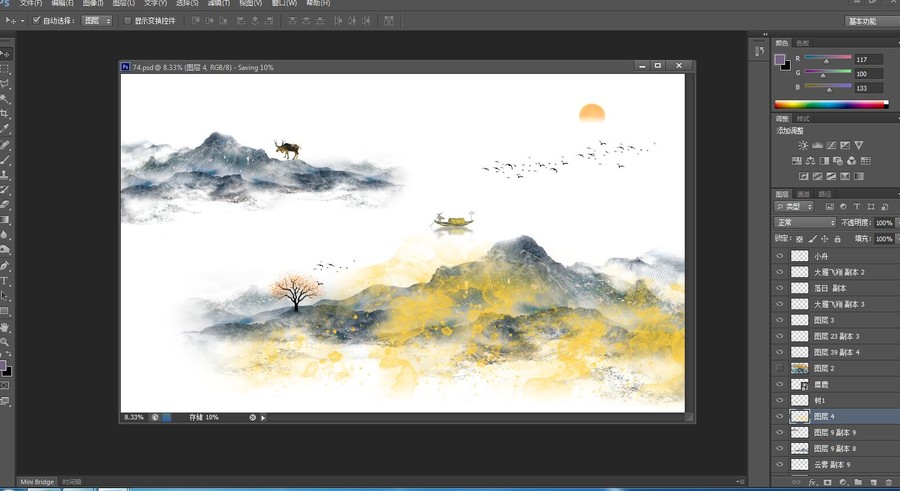
Task: Open the Mini Bridge panel tab
Action: pyautogui.click(x=37, y=482)
